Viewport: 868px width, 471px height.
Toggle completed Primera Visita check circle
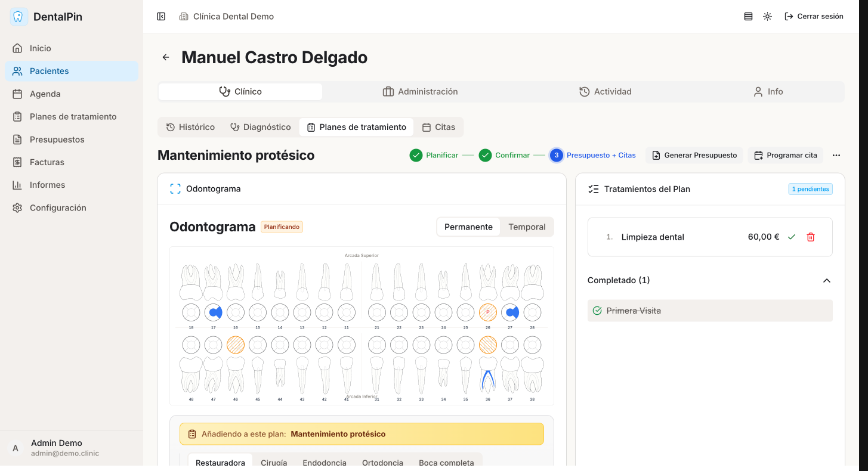click(x=597, y=311)
